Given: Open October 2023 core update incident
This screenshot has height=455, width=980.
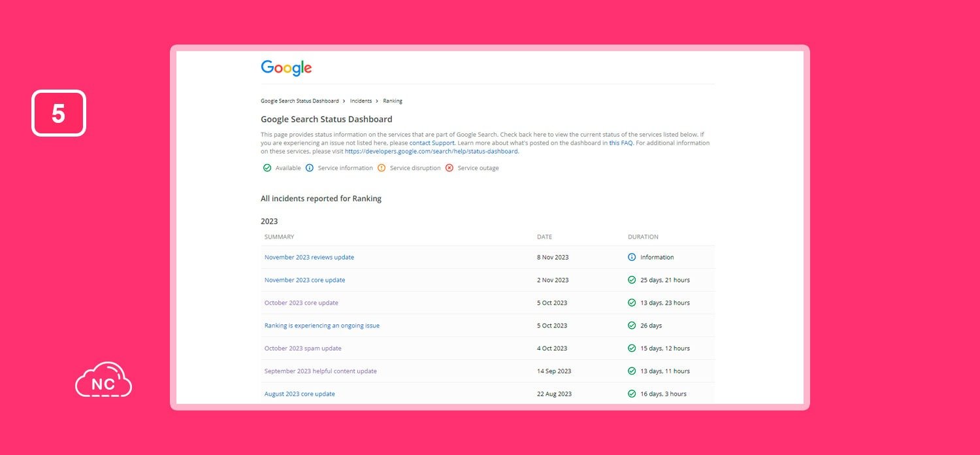Looking at the screenshot, I should [301, 303].
